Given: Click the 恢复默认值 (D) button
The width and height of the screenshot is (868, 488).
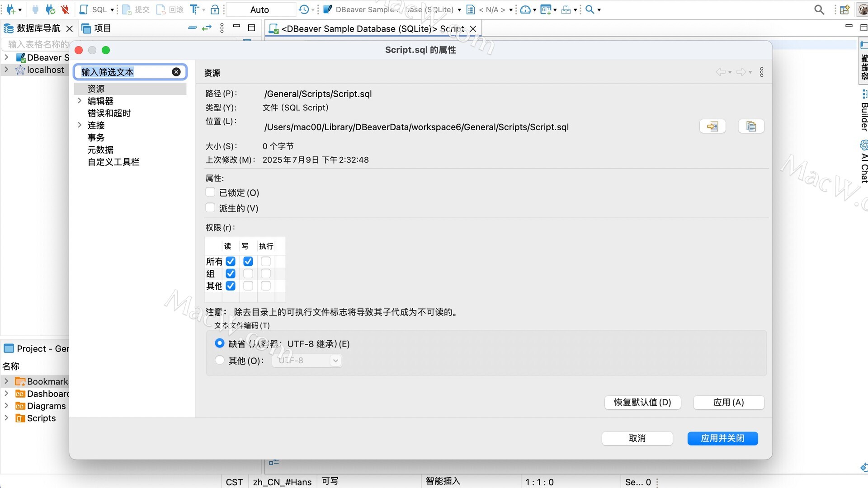Looking at the screenshot, I should click(642, 402).
